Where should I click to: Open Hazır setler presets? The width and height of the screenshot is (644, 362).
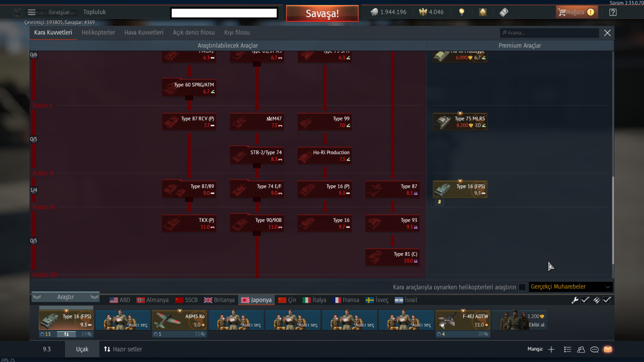pos(123,349)
